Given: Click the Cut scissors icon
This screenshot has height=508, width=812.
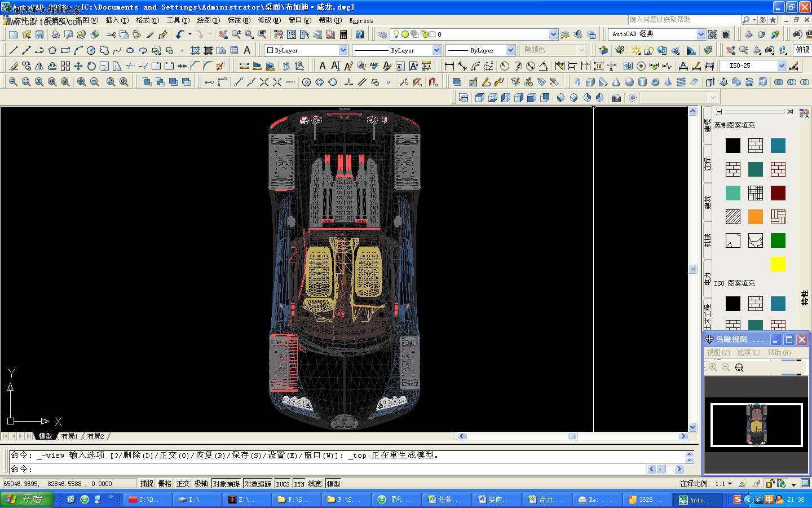Looking at the screenshot, I should [x=111, y=34].
